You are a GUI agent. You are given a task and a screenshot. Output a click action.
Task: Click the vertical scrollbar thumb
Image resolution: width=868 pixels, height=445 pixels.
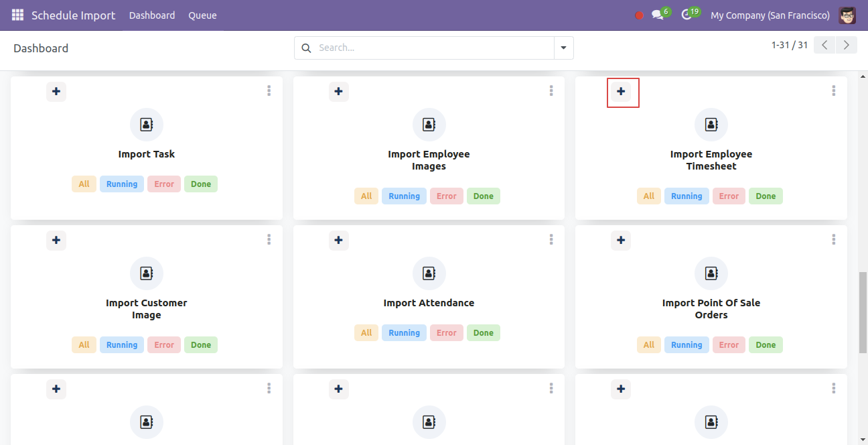(x=863, y=313)
